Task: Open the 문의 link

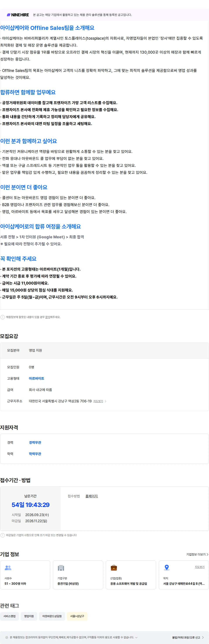Action: click(x=47, y=317)
